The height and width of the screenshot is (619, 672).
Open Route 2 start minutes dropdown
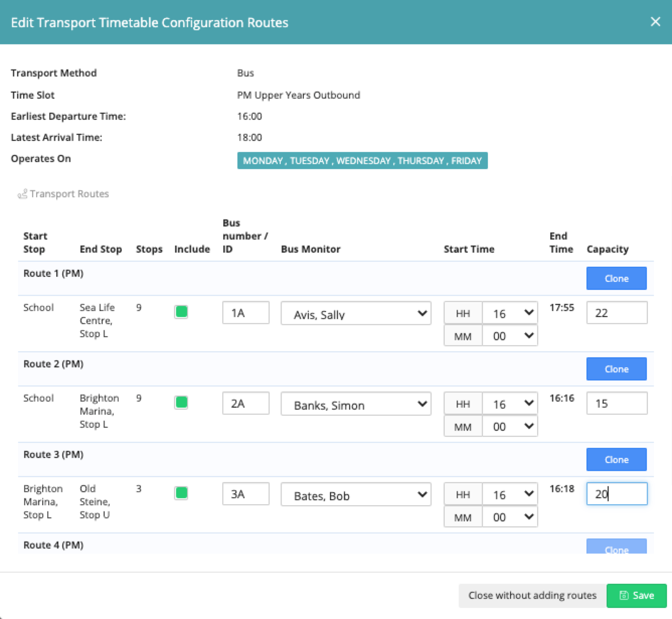[x=510, y=426]
